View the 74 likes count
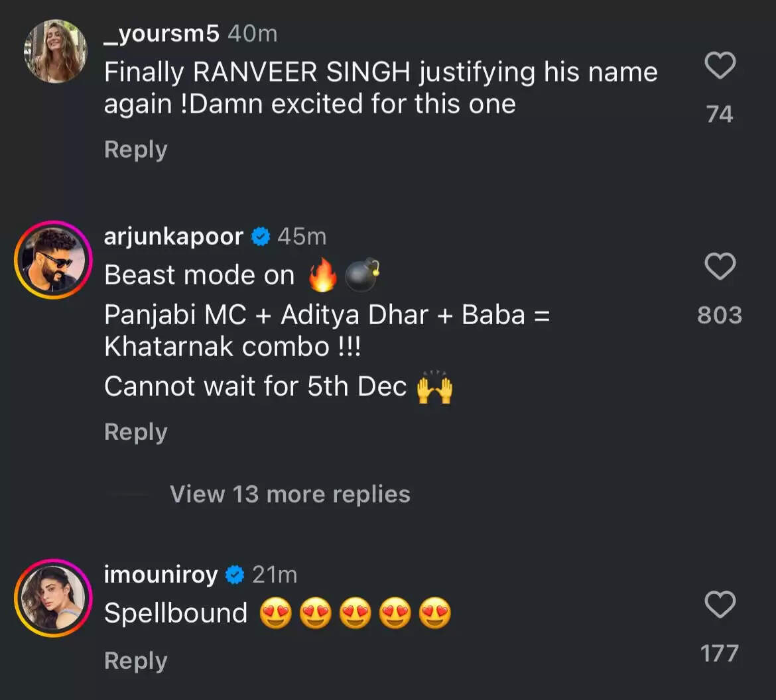 pos(720,115)
